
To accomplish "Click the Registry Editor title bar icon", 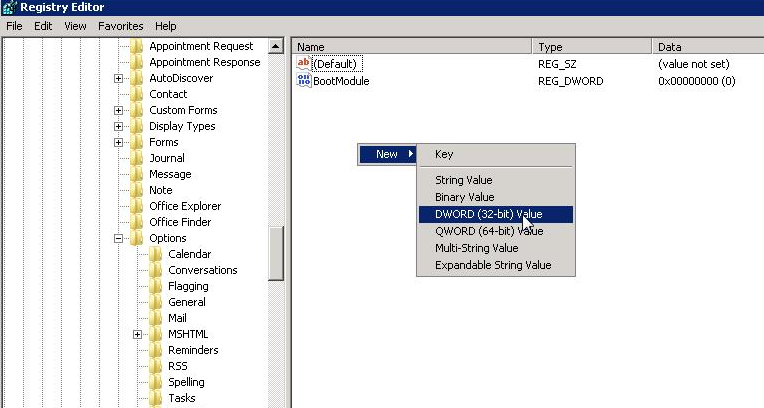I will pyautogui.click(x=9, y=7).
